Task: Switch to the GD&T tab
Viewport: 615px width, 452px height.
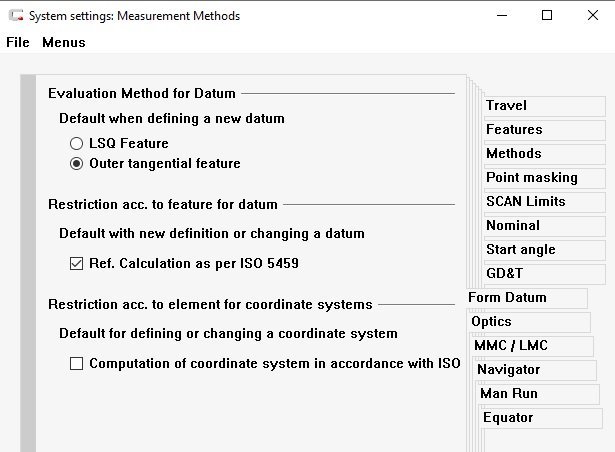Action: tap(506, 274)
